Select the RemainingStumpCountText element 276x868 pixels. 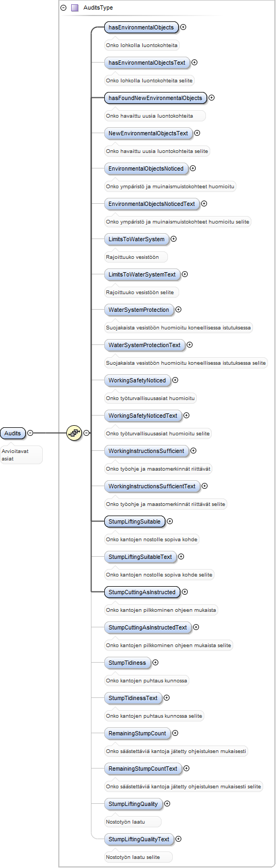143,769
